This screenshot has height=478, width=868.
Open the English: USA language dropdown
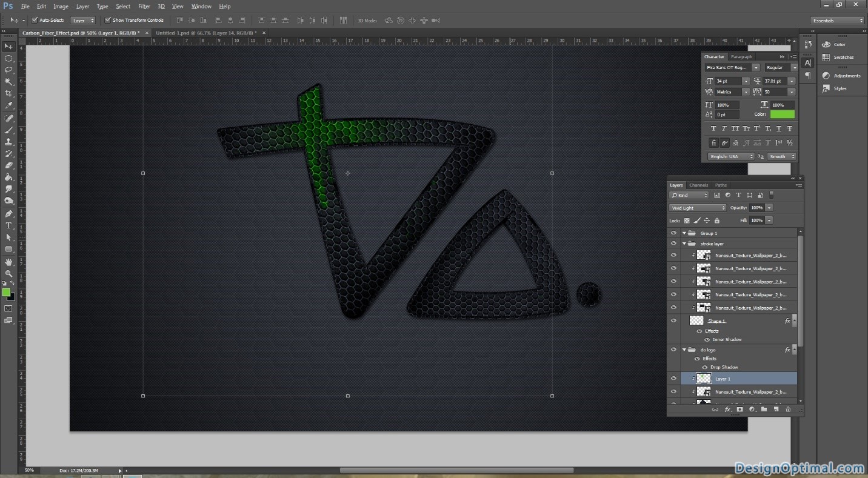click(731, 156)
